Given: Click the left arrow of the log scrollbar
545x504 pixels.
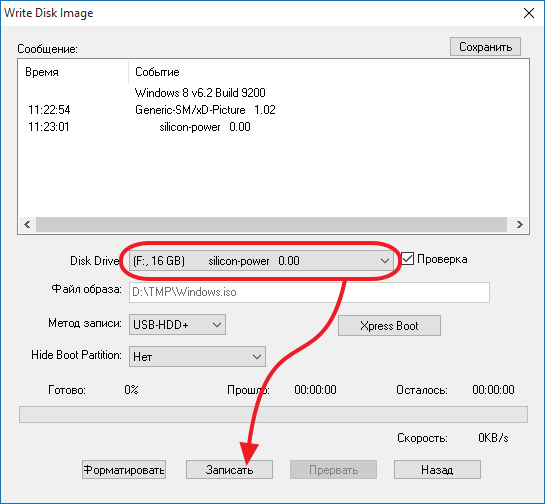Looking at the screenshot, I should click(27, 225).
